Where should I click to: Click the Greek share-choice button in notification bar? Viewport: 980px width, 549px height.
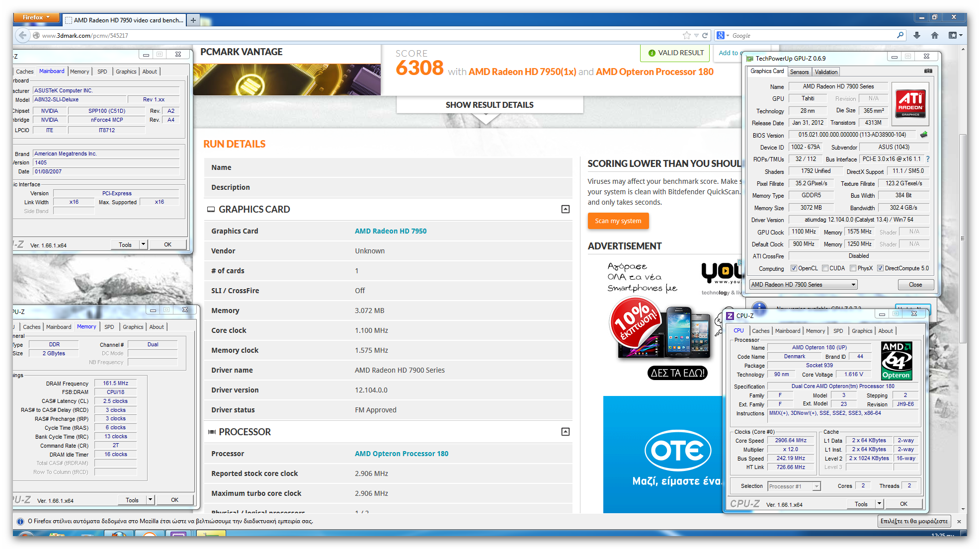[914, 521]
